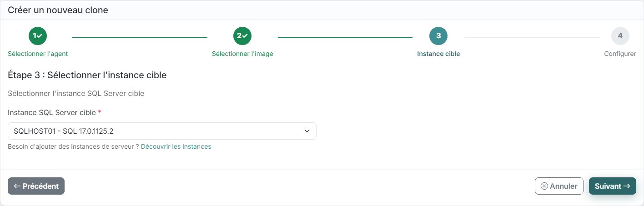The width and height of the screenshot is (644, 206).
Task: Click the step 3 circle
Action: (x=438, y=36)
